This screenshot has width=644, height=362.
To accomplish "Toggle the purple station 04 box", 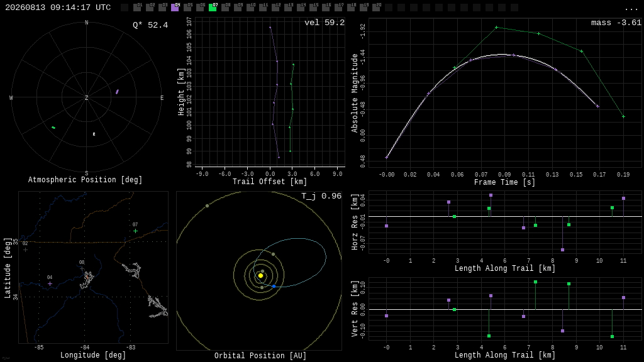I will coord(175,8).
